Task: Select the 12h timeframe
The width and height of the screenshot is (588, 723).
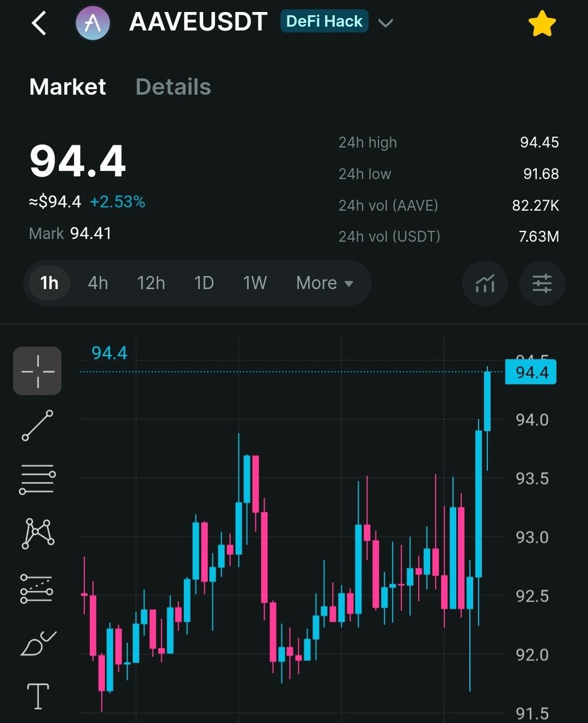Action: point(151,283)
